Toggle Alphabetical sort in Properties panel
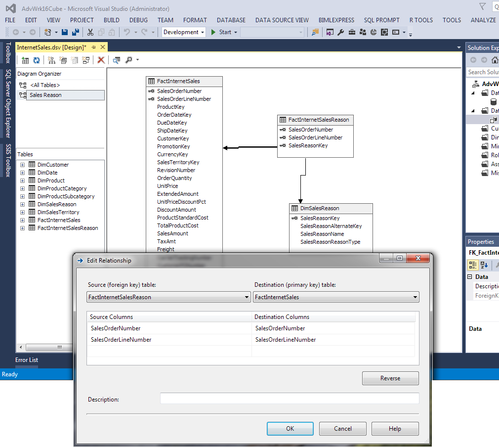 click(x=484, y=265)
